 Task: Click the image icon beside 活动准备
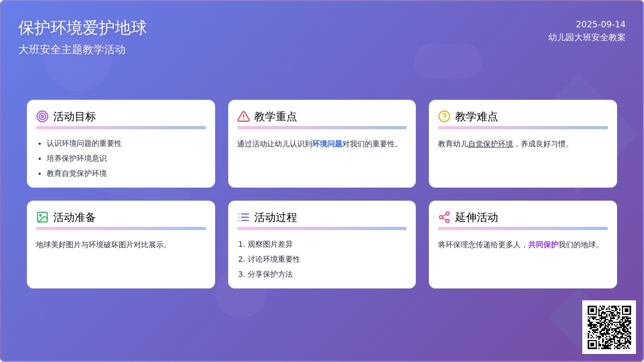(42, 217)
